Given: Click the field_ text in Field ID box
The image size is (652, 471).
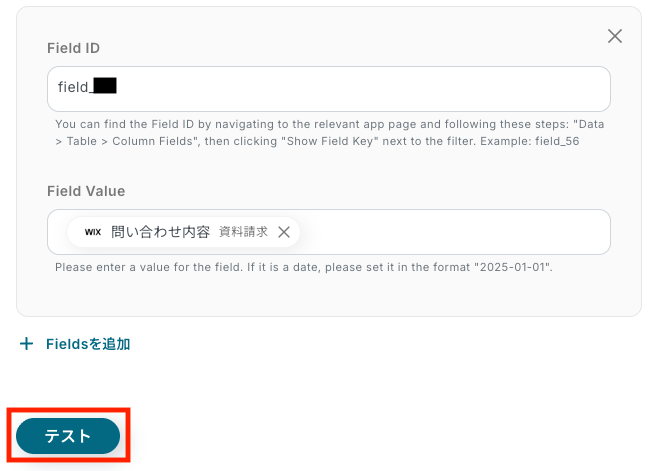Looking at the screenshot, I should (x=75, y=87).
